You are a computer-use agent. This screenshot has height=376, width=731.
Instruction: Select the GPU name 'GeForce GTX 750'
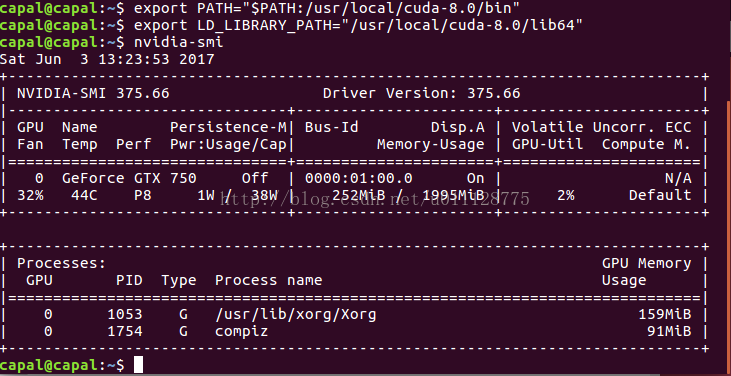click(129, 178)
